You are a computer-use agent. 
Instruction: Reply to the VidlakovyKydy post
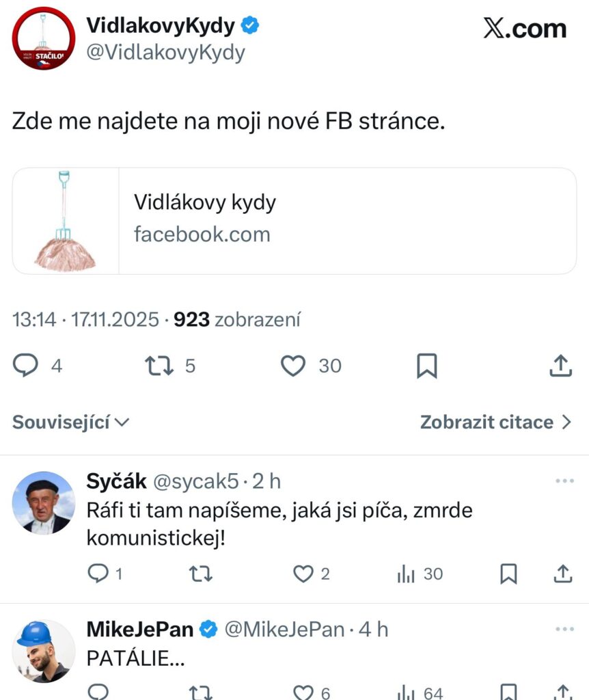tap(26, 366)
